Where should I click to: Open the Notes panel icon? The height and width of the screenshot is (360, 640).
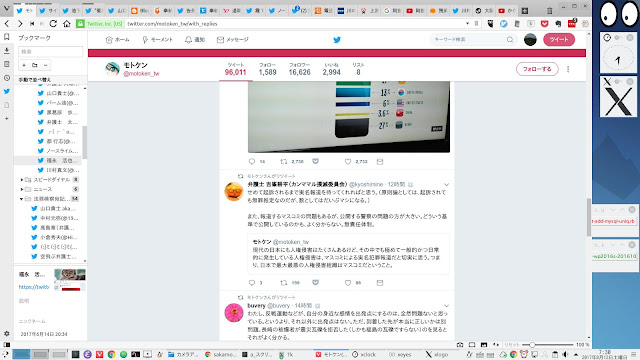[7, 64]
